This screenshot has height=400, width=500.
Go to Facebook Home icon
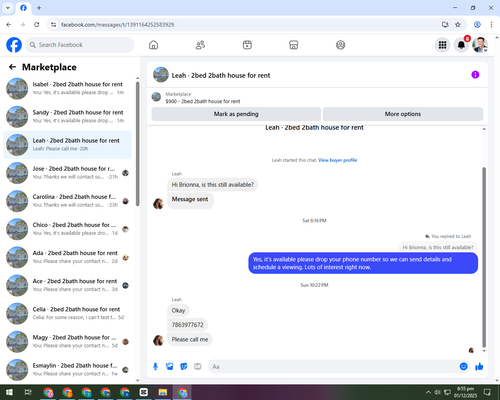point(153,45)
